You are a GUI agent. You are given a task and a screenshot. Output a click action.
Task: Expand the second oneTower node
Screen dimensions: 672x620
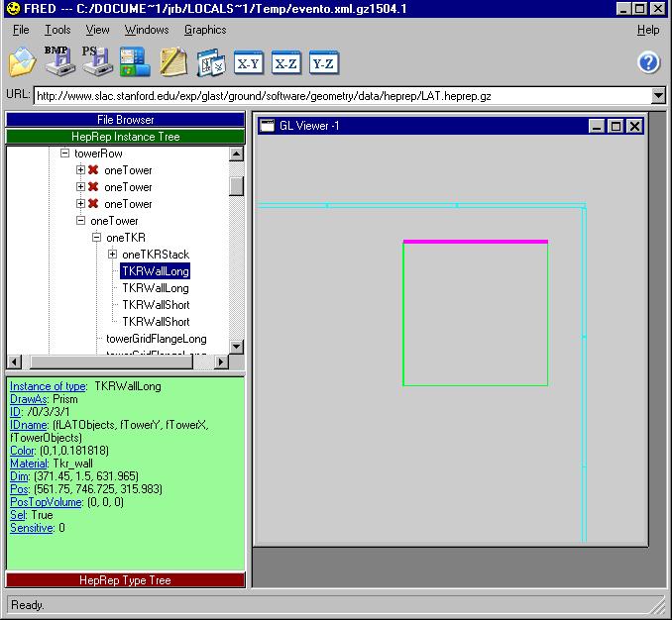pos(80,186)
